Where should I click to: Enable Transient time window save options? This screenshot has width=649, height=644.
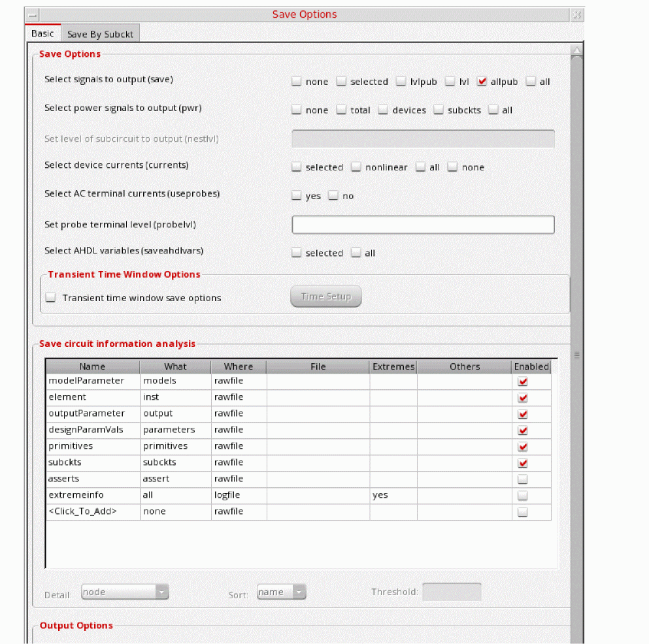51,298
